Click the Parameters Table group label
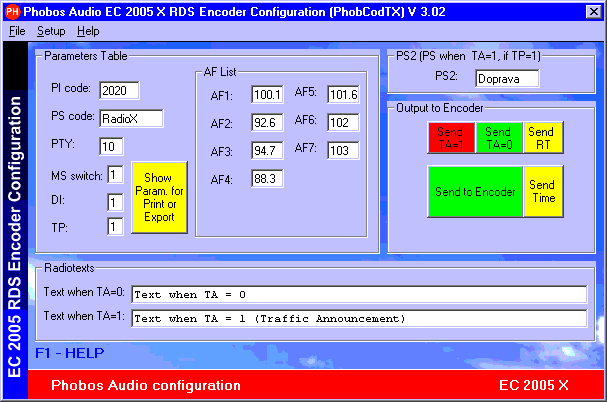The width and height of the screenshot is (607, 402). pos(86,56)
